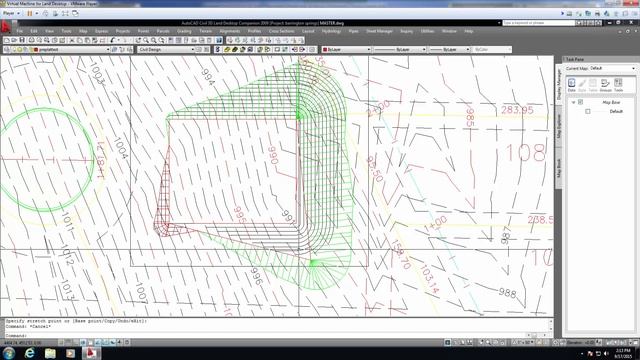Toggle Snap mode in status bar
Image resolution: width=640 pixels, height=360 pixels.
pos(61,342)
